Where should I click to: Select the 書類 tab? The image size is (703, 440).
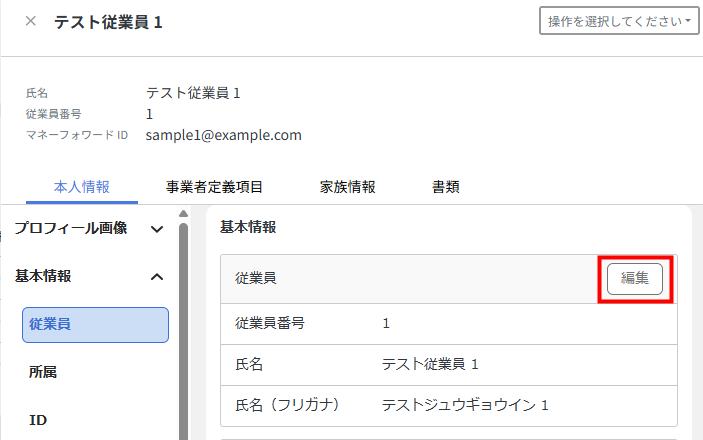(446, 187)
